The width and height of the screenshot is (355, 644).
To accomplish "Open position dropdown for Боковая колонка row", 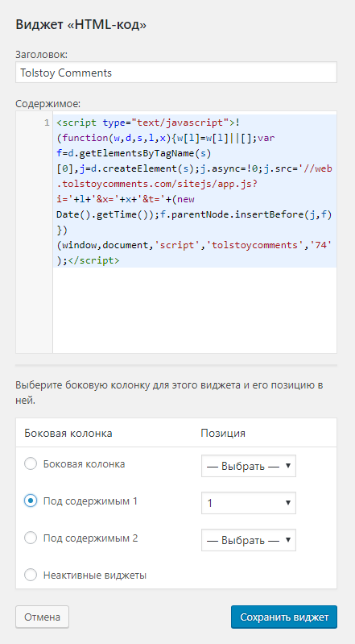I will click(x=248, y=466).
